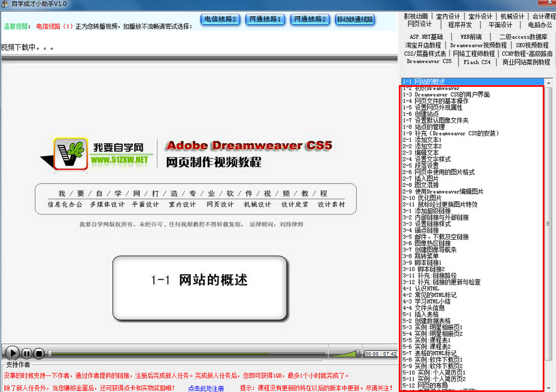Screen dimensions: 556x392
Task: Click the play button in the player
Action: pos(12,353)
